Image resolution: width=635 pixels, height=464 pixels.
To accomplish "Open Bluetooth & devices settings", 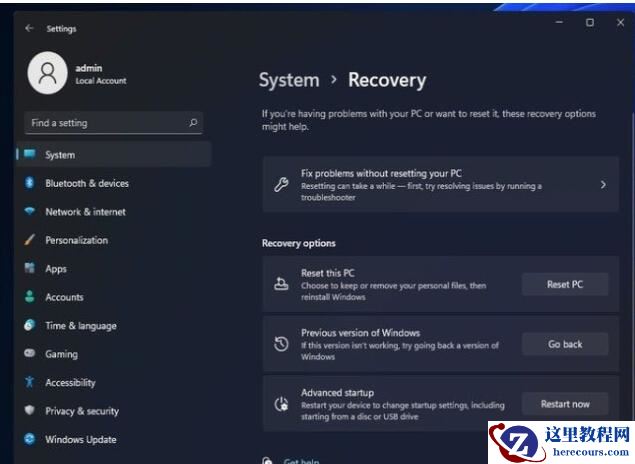I will tap(114, 183).
